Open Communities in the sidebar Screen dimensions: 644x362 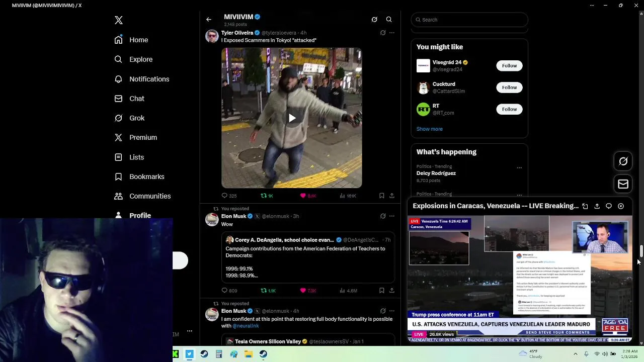[x=142, y=197]
